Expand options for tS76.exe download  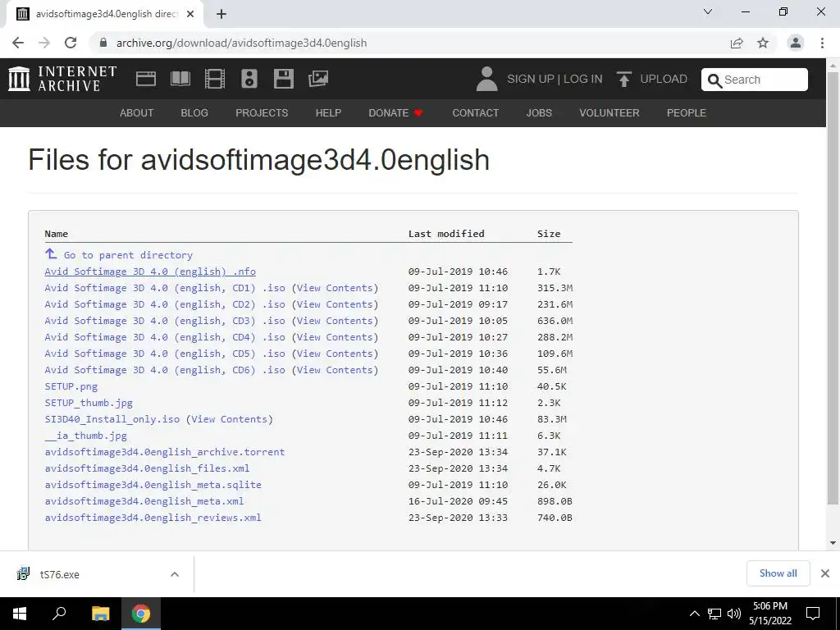(175, 574)
